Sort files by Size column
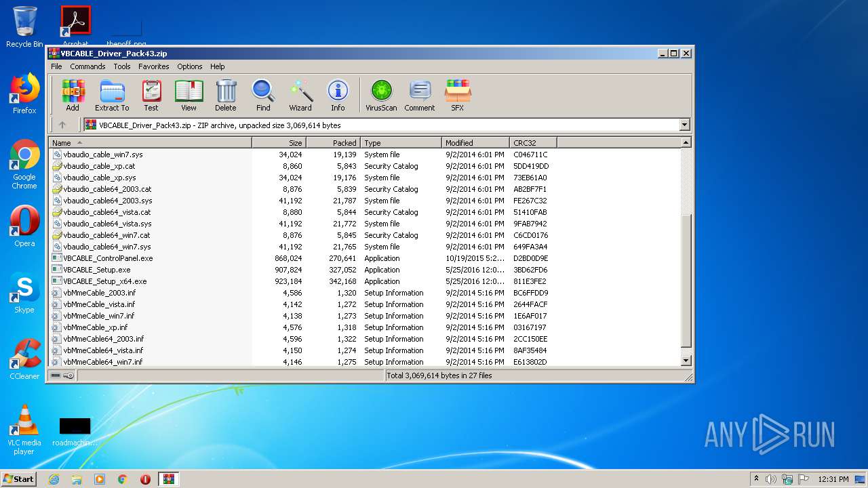 coord(279,142)
